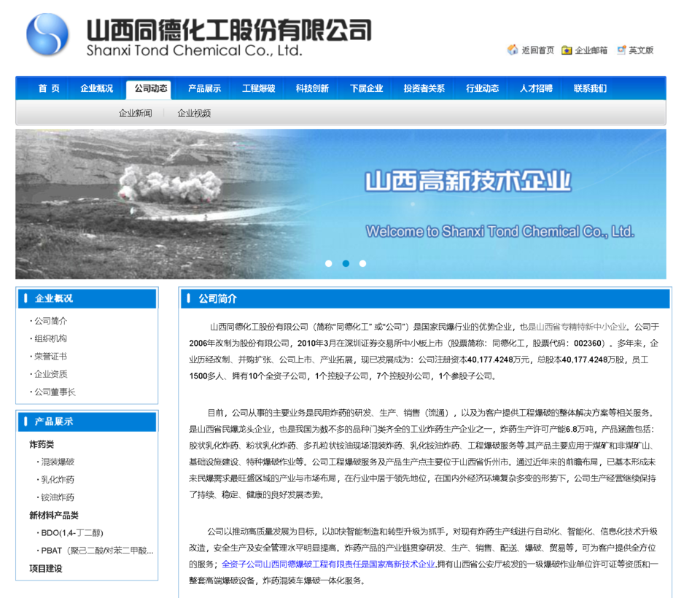Choose the 企业视频 submenu item
This screenshot has height=598, width=700.
tap(194, 113)
